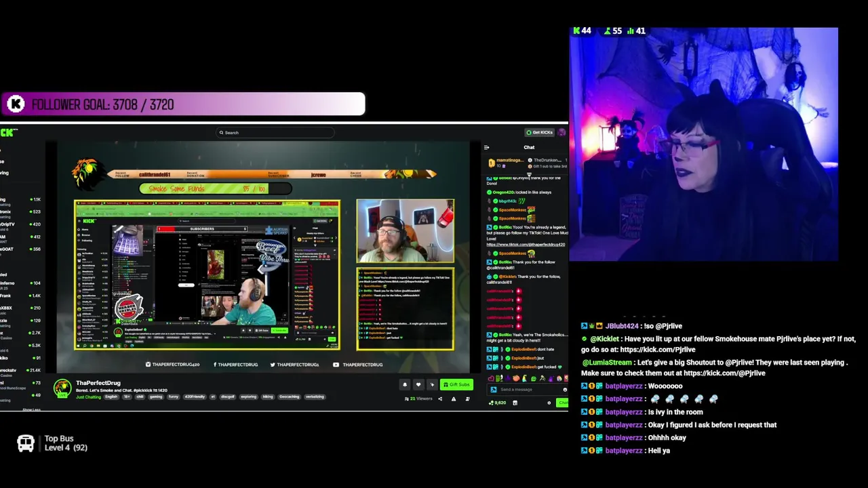Click the share icon beside the viewer count
The image size is (868, 488).
tap(440, 399)
